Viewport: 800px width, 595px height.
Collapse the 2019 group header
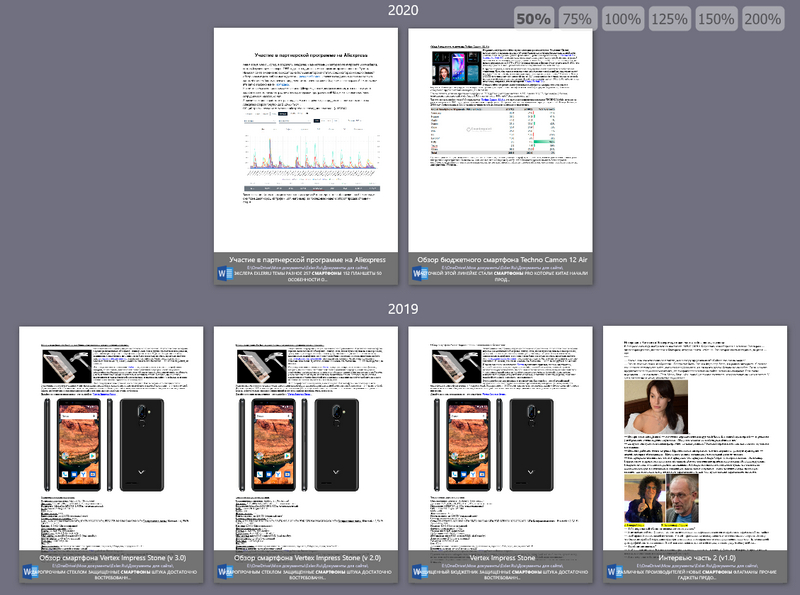403,309
